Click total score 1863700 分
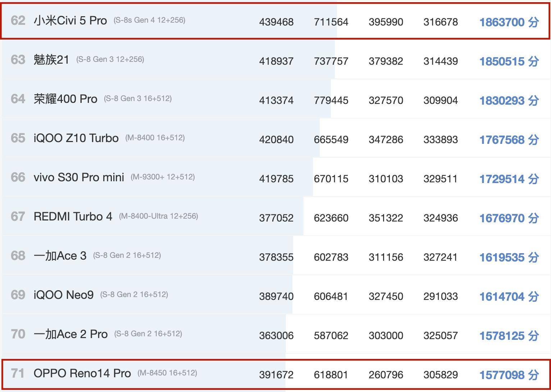This screenshot has width=551, height=392. (509, 22)
